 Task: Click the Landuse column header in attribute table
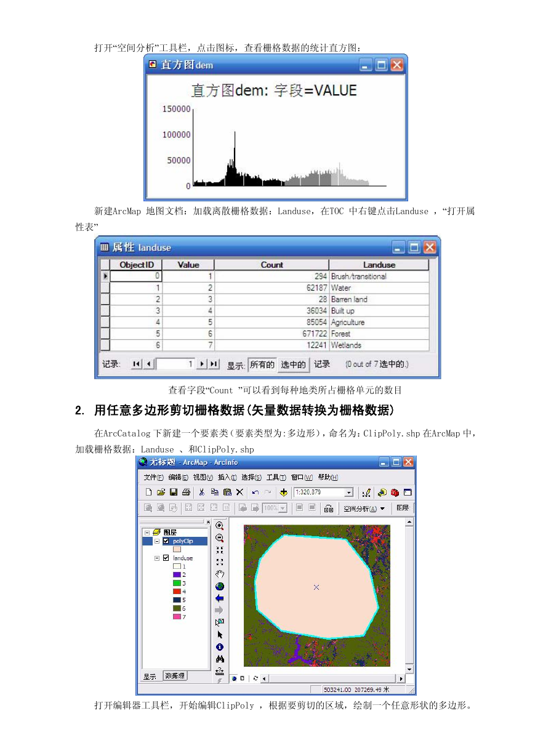(379, 265)
